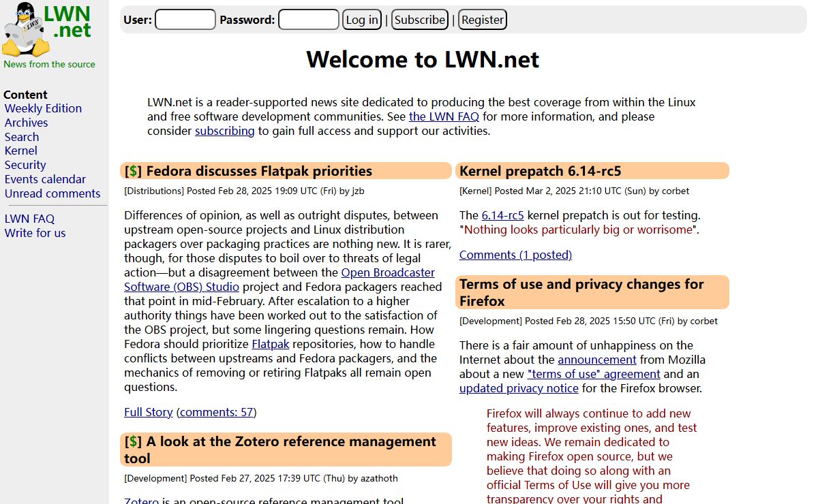This screenshot has height=504, width=818.
Task: Focus the User input field
Action: tap(185, 20)
